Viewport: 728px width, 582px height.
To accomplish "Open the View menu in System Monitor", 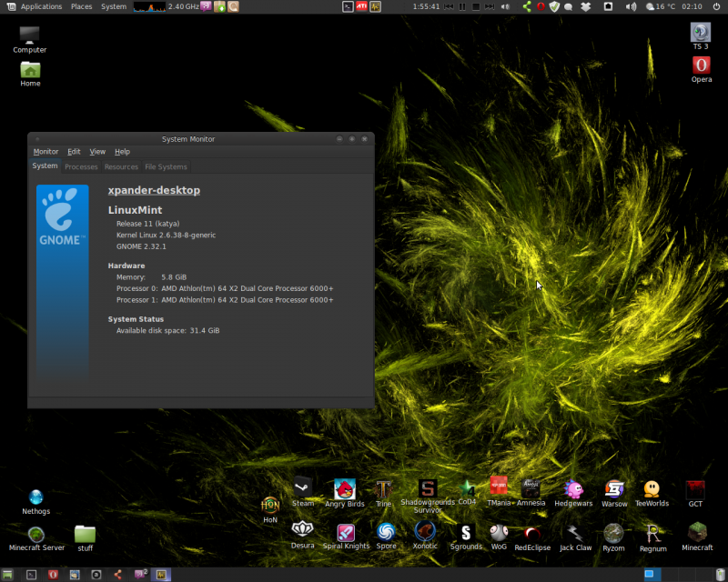I will [97, 152].
